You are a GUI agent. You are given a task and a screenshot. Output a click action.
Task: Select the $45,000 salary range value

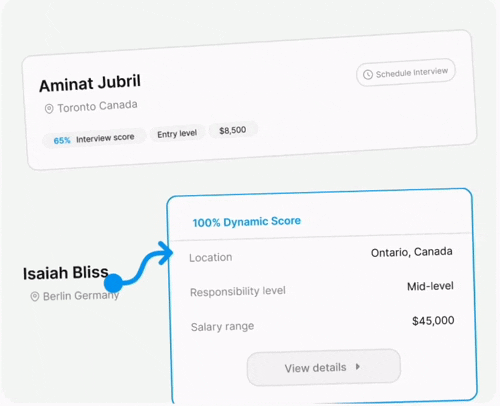(433, 321)
